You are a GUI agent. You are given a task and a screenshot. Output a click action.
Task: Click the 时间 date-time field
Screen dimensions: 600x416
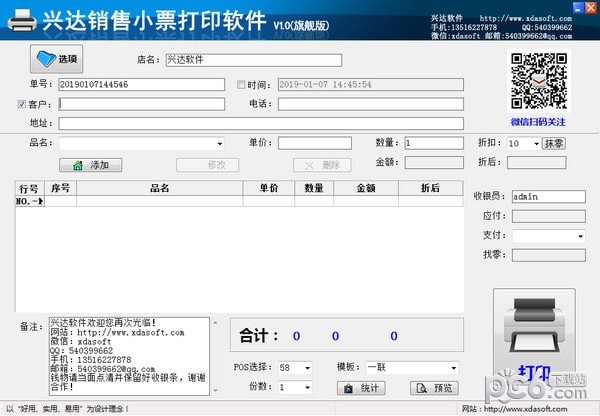[371, 85]
